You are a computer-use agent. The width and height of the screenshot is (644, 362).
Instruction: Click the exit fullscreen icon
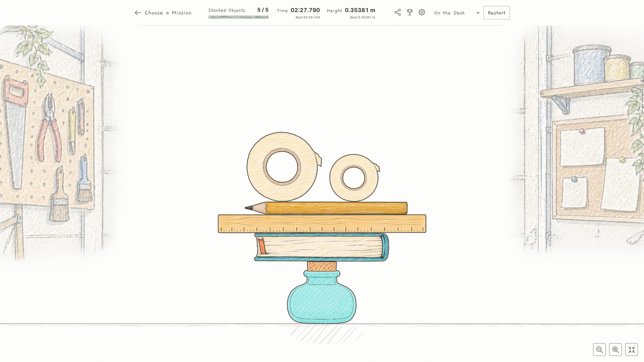pos(632,350)
